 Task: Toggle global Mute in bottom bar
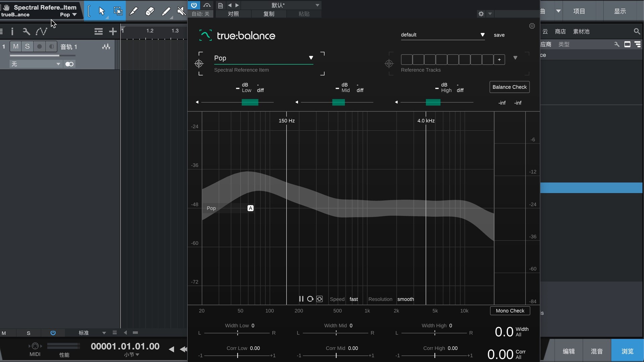click(4, 333)
